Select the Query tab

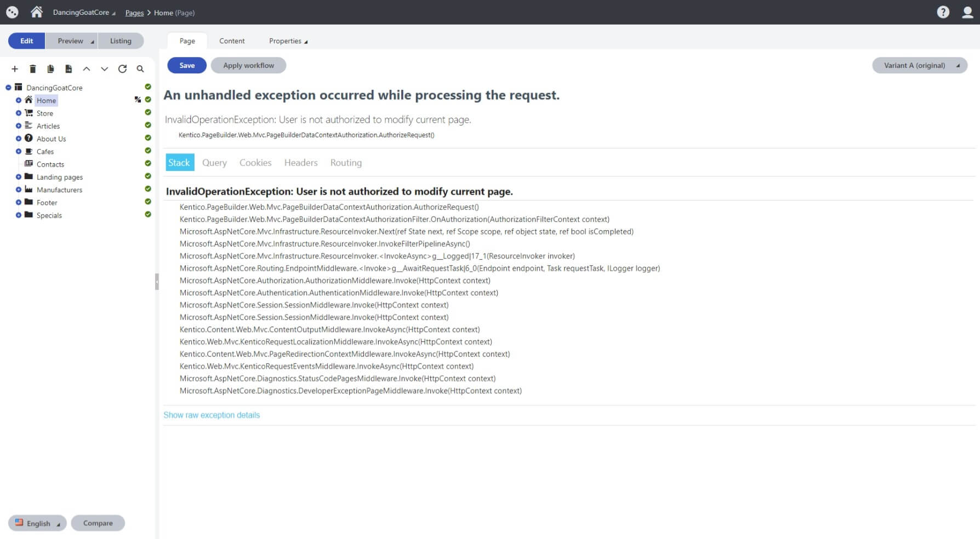coord(214,162)
